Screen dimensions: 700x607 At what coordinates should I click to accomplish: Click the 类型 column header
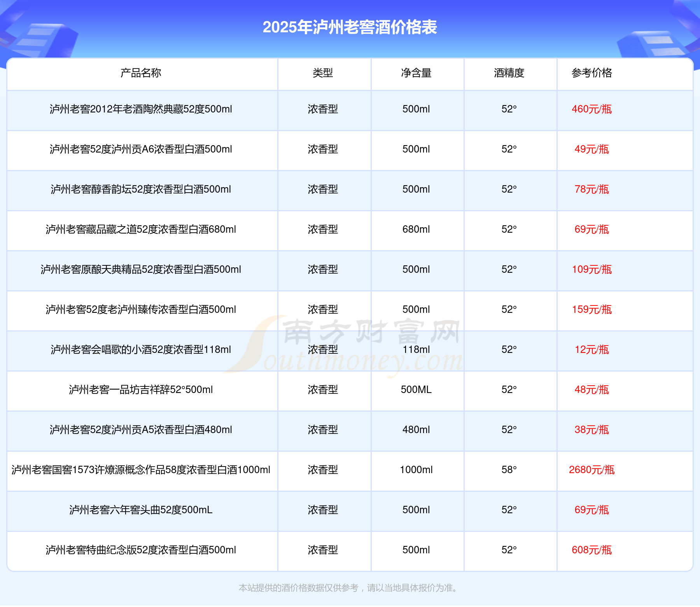point(323,73)
